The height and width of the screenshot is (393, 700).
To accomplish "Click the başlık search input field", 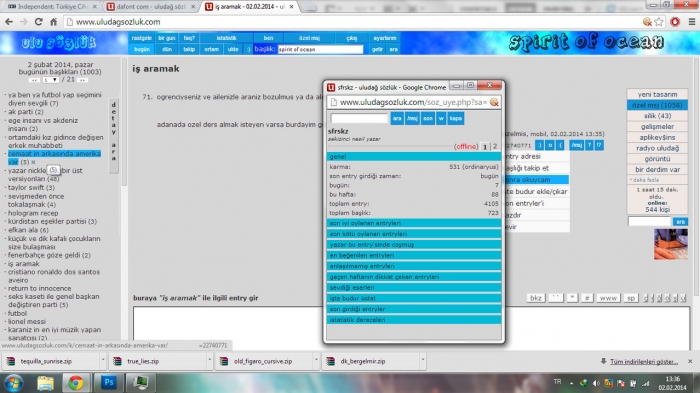I will 320,49.
